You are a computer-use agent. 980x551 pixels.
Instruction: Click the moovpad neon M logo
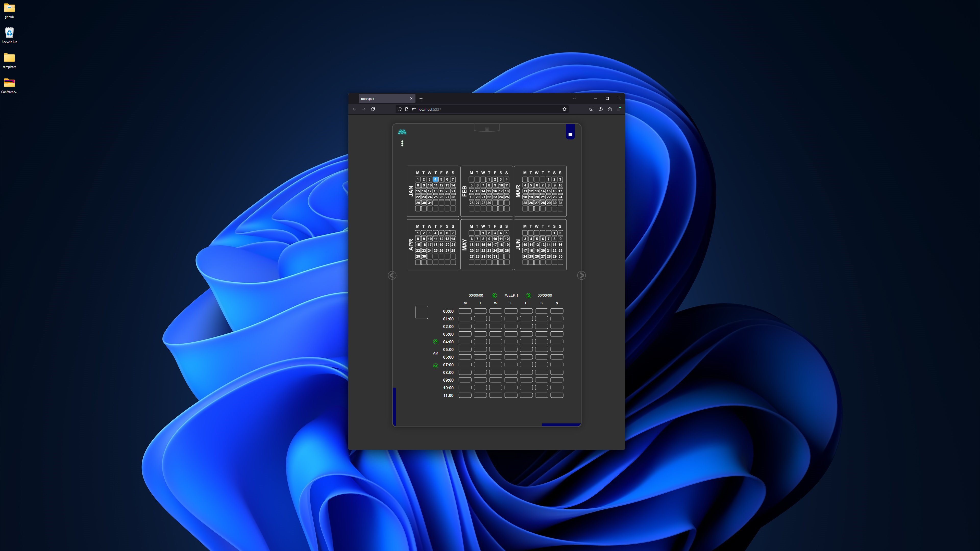[x=402, y=132]
